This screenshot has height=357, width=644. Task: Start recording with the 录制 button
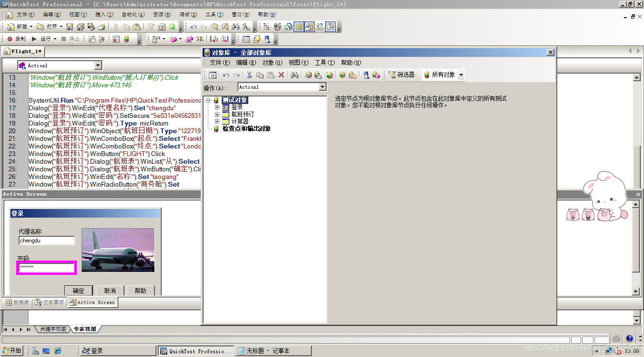tap(17, 39)
